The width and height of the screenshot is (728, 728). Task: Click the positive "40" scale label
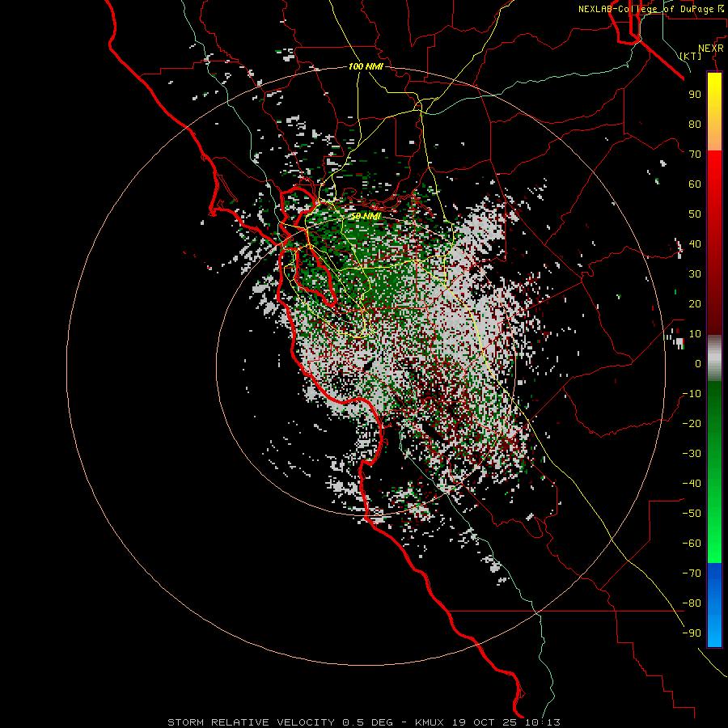(695, 243)
